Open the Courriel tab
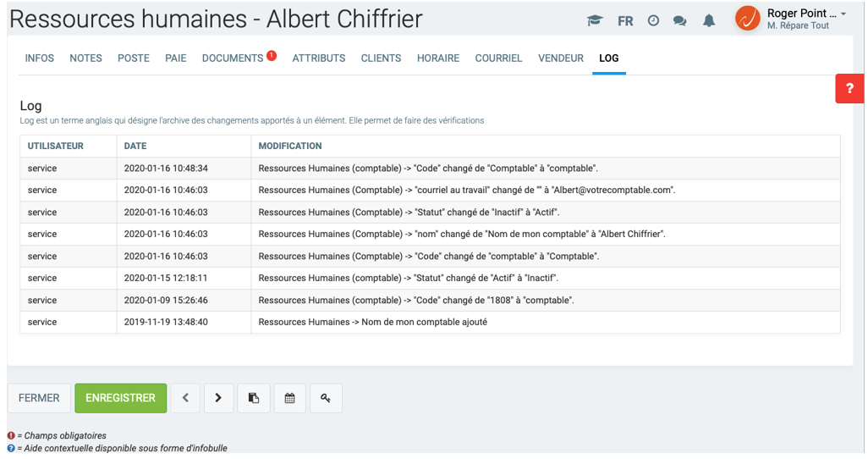The image size is (868, 459). tap(498, 58)
